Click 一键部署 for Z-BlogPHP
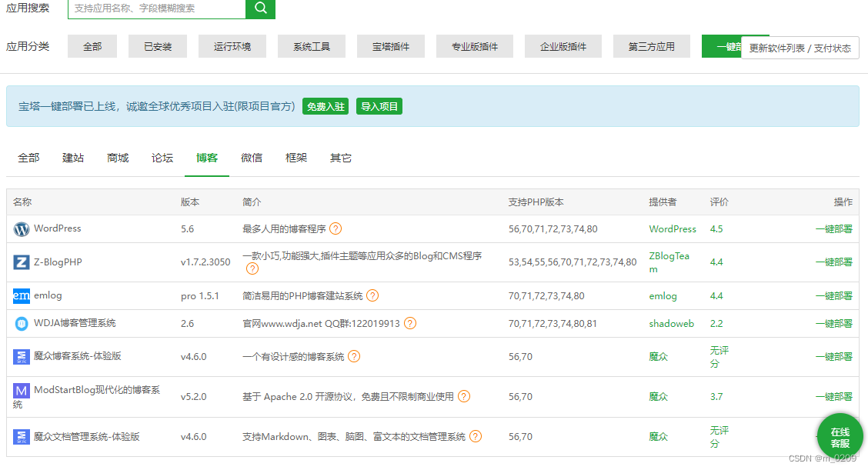868x470 pixels. (833, 262)
